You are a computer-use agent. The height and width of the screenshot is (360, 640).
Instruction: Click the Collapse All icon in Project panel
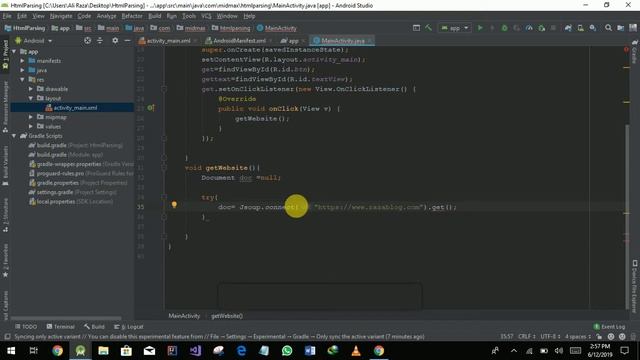click(100, 40)
